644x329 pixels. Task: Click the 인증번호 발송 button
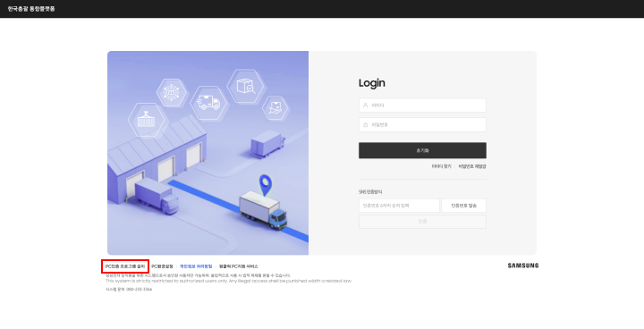[463, 206]
